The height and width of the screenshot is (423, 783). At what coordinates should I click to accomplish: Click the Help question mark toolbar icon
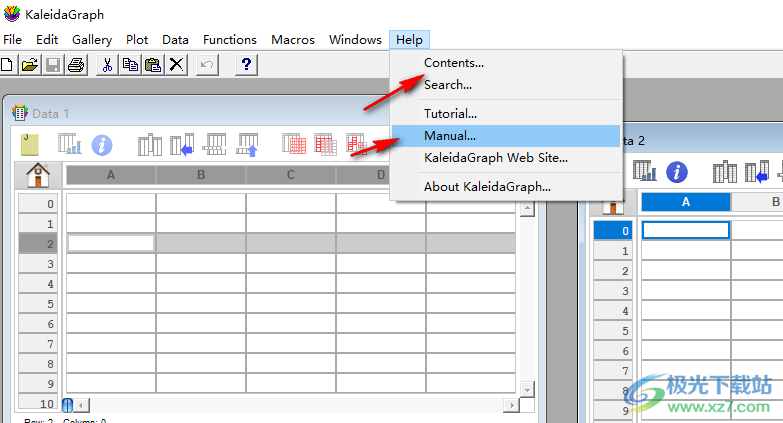coord(247,65)
